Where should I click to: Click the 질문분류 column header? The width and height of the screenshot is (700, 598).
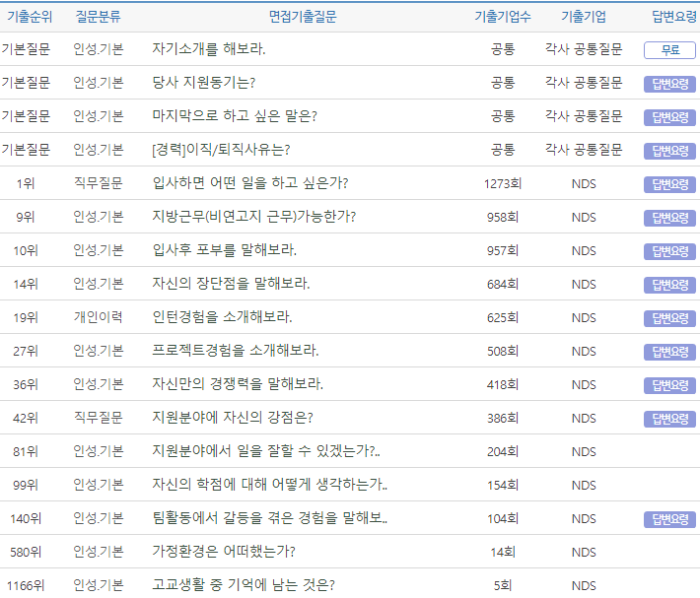[x=99, y=17]
